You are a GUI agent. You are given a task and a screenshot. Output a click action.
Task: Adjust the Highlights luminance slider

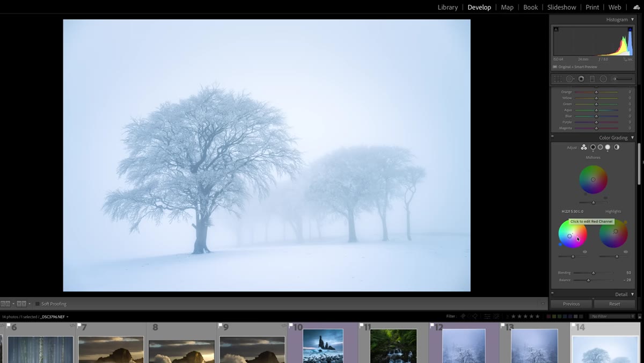[613, 257]
